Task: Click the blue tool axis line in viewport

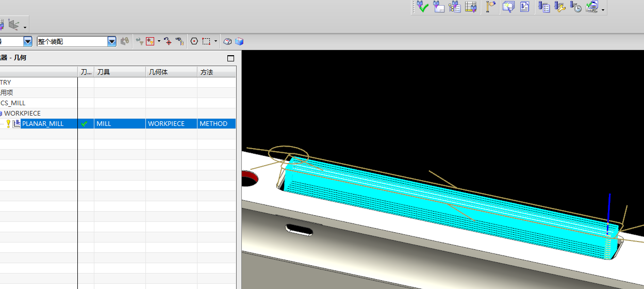Action: 609,214
